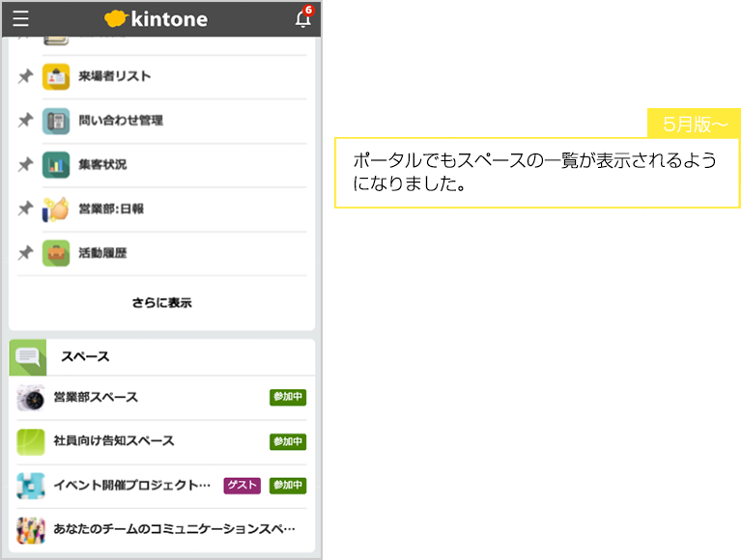
Task: Toggle pin for 営業部:日報
Action: coord(25,209)
